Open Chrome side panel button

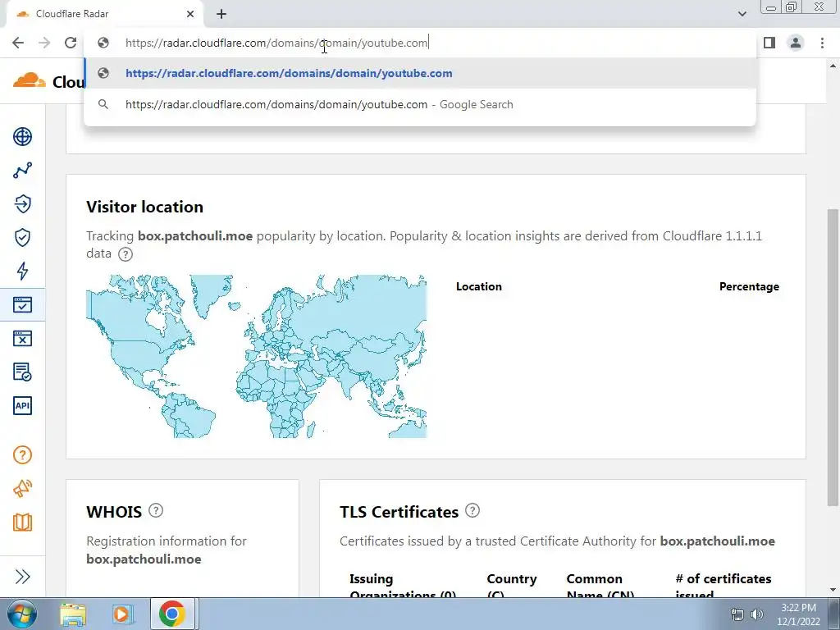[x=769, y=43]
